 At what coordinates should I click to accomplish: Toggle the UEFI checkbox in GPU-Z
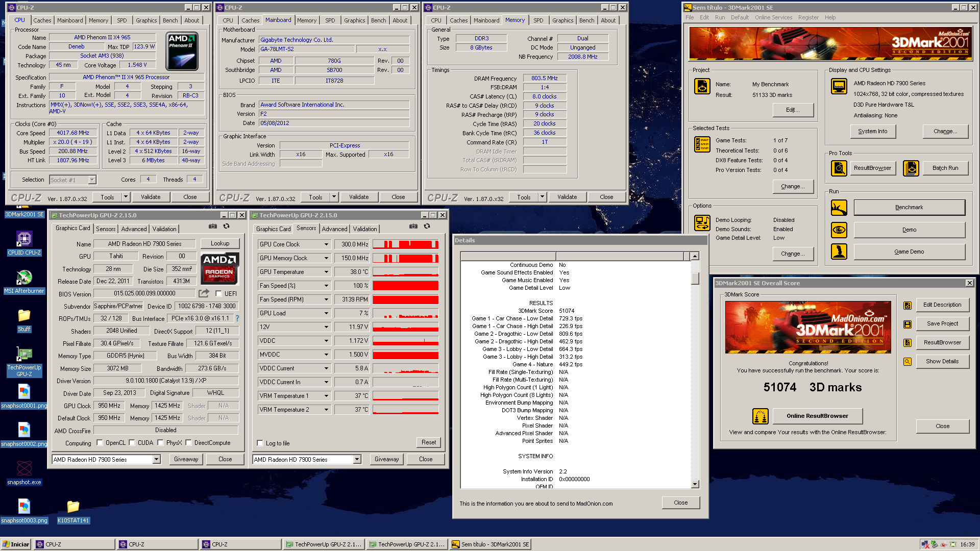pos(218,294)
